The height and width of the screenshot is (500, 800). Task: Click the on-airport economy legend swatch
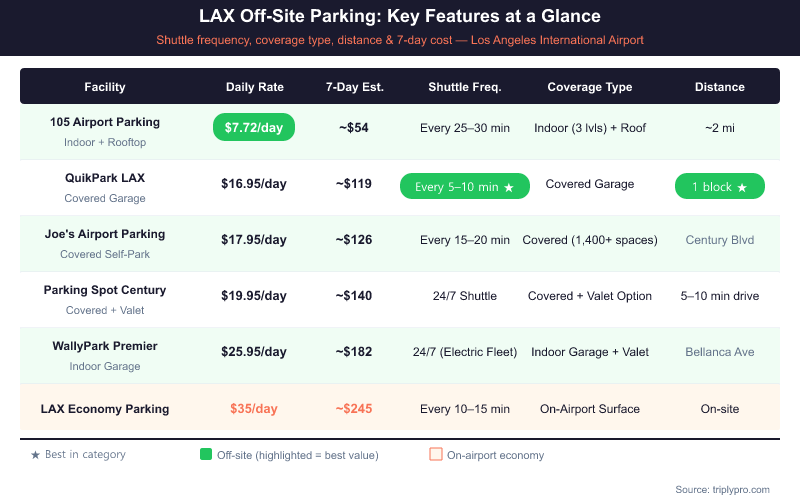(436, 455)
